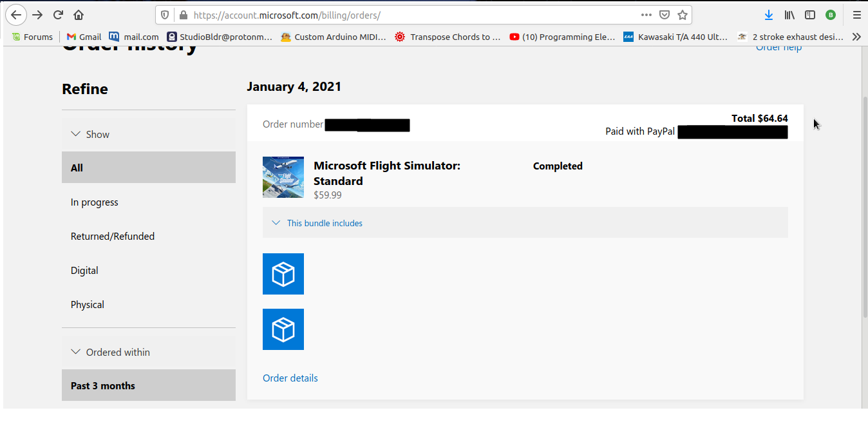The height and width of the screenshot is (446, 868).
Task: Save page to Pocket
Action: [x=665, y=15]
